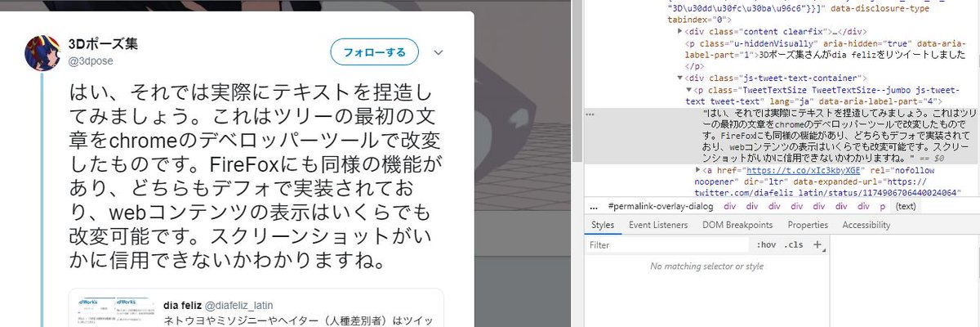The image size is (980, 327).
Task: Open the quoted tweet thumbnail image
Action: click(116, 312)
